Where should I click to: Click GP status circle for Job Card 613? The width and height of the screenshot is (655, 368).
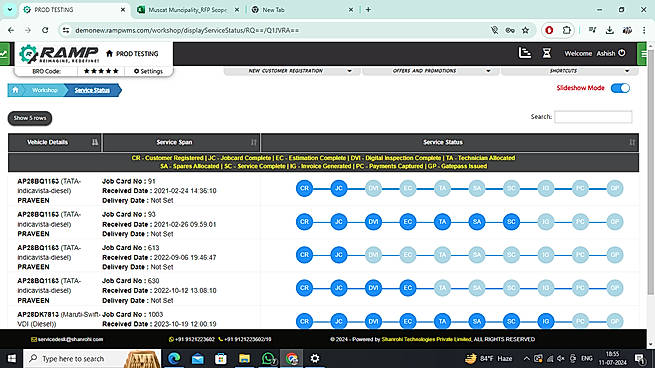[x=615, y=255]
